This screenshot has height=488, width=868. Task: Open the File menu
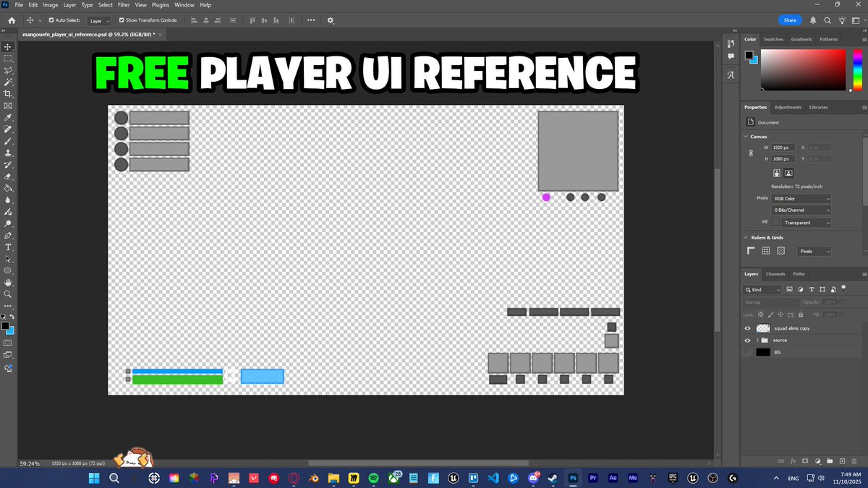(x=19, y=5)
